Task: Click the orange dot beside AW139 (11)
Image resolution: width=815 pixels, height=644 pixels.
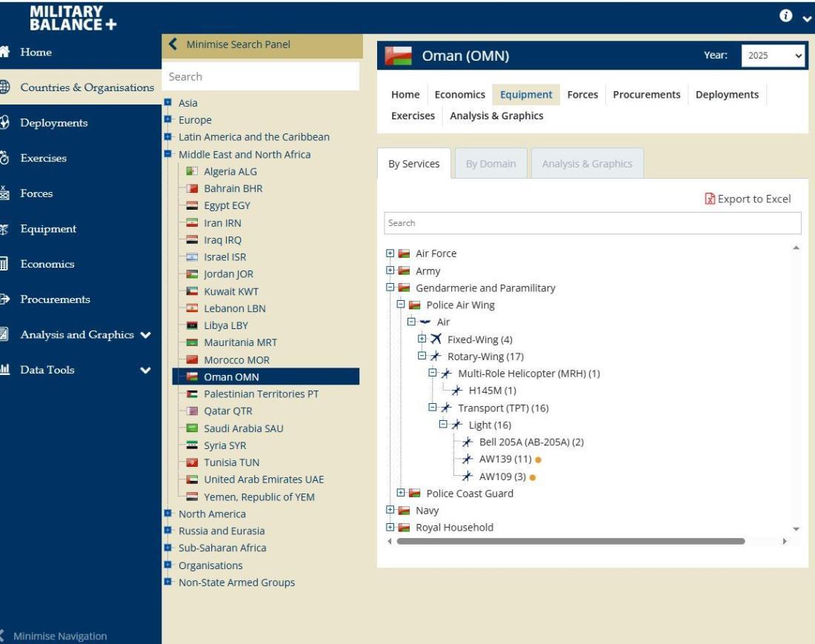Action: click(x=538, y=460)
